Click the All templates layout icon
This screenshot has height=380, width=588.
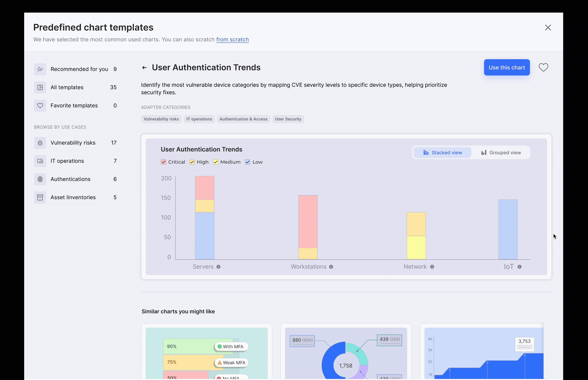pos(40,87)
